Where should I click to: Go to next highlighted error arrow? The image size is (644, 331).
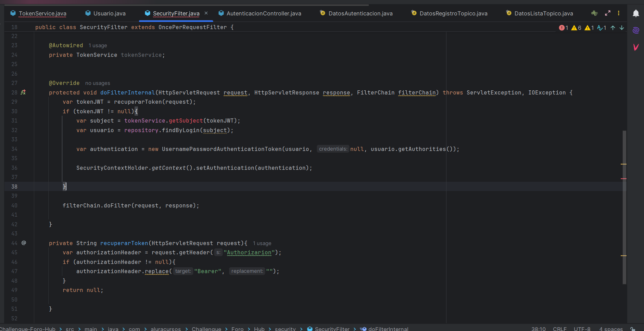pyautogui.click(x=622, y=28)
